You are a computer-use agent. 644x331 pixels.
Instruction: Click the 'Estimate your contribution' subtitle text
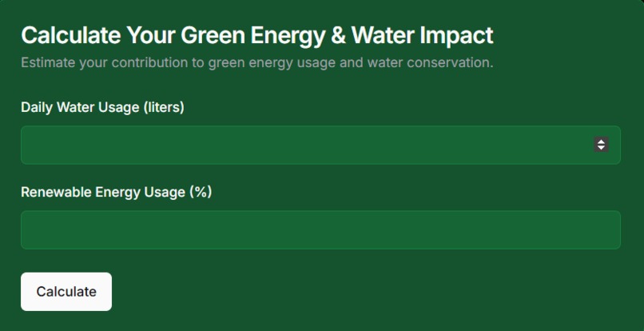click(x=257, y=63)
